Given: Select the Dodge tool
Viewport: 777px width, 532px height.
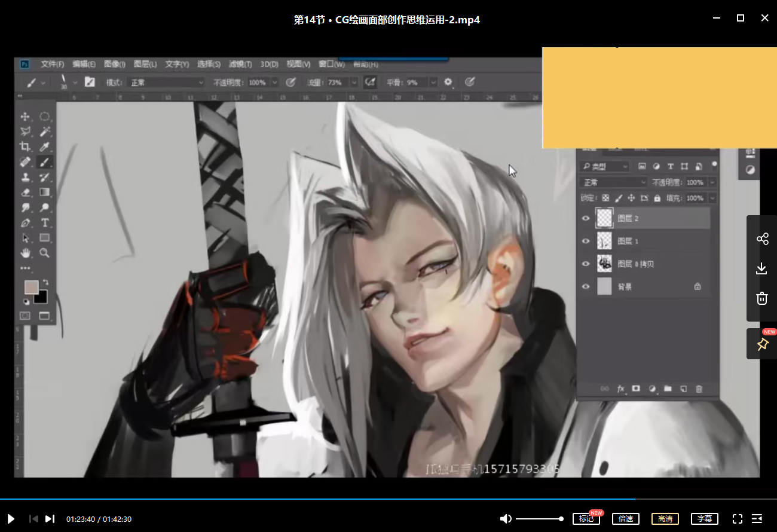Looking at the screenshot, I should [44, 207].
